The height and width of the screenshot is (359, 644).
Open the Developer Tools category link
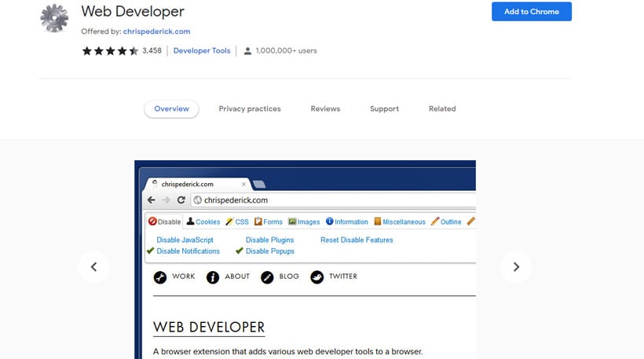point(202,50)
